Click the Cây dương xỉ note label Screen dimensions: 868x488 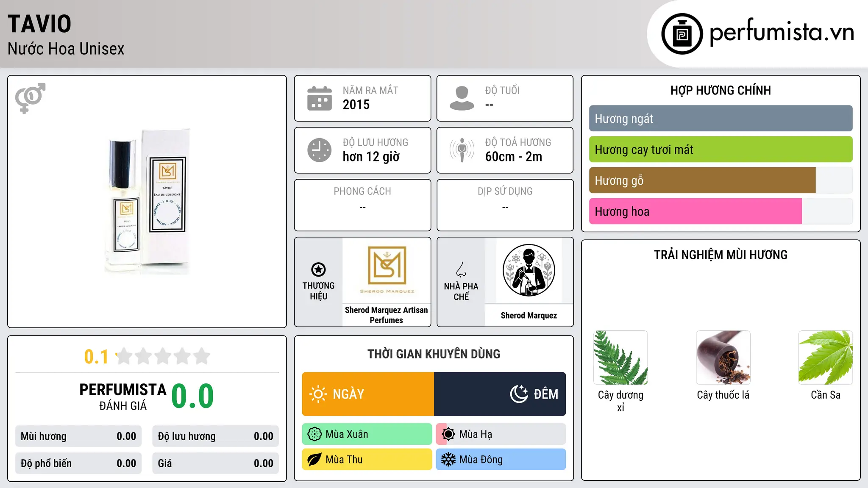[x=621, y=401]
